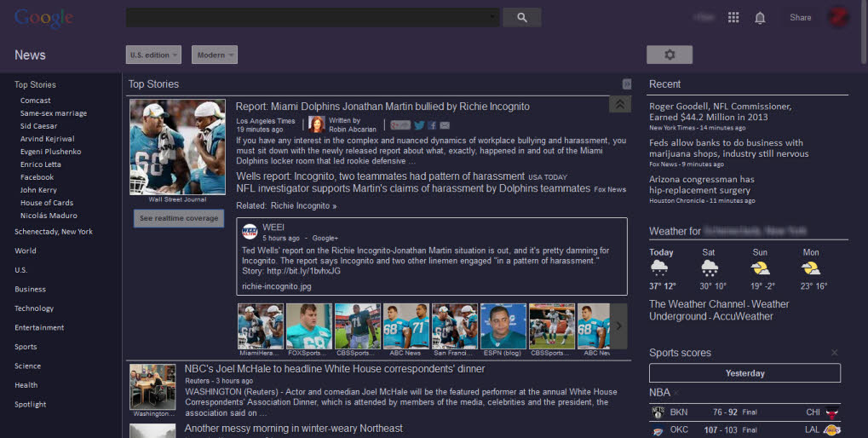Click the Today snow weather icon
The width and height of the screenshot is (868, 438).
tap(659, 268)
